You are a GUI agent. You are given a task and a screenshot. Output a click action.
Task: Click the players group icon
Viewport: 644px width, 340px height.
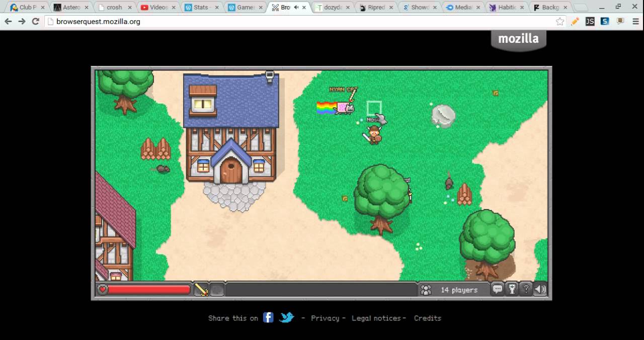click(426, 290)
